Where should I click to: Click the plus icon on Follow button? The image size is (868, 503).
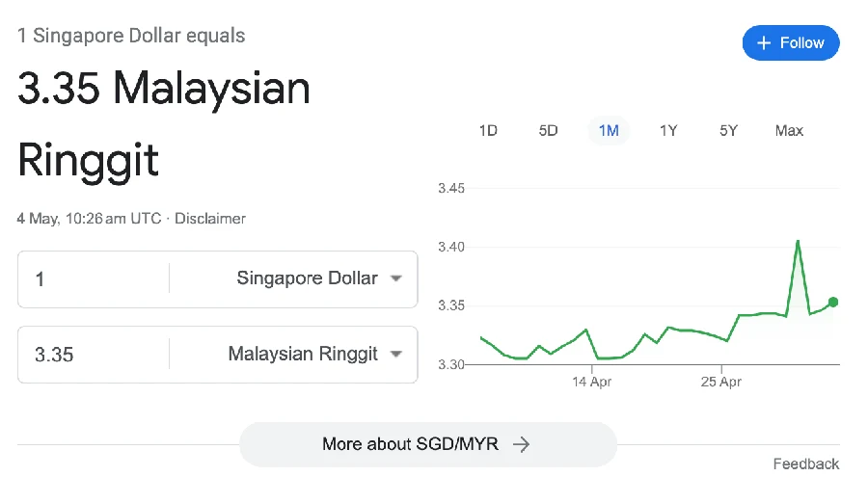pyautogui.click(x=764, y=42)
